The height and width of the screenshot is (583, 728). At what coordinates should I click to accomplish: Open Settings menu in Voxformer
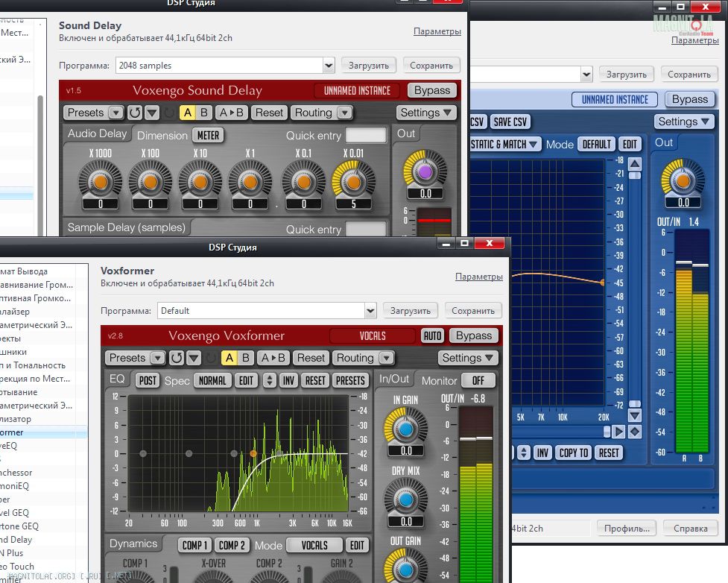[x=467, y=358]
